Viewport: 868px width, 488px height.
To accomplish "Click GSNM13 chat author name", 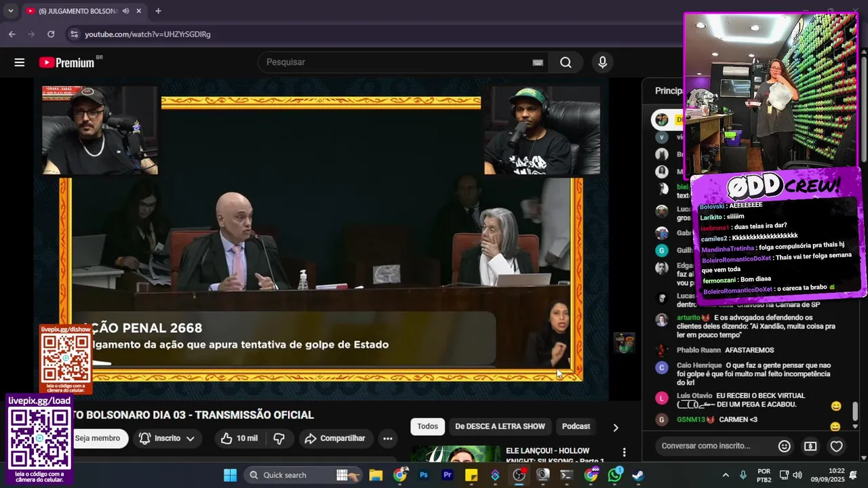I will tap(692, 420).
